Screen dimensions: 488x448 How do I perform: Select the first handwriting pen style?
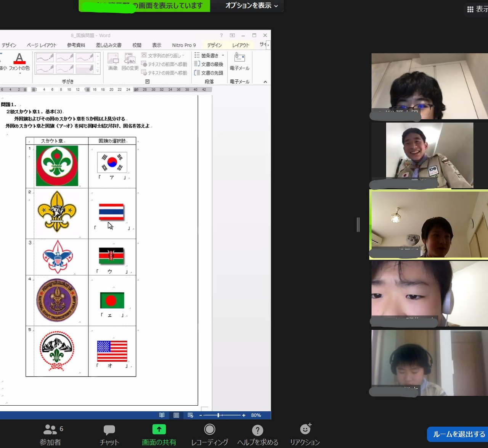tap(45, 58)
